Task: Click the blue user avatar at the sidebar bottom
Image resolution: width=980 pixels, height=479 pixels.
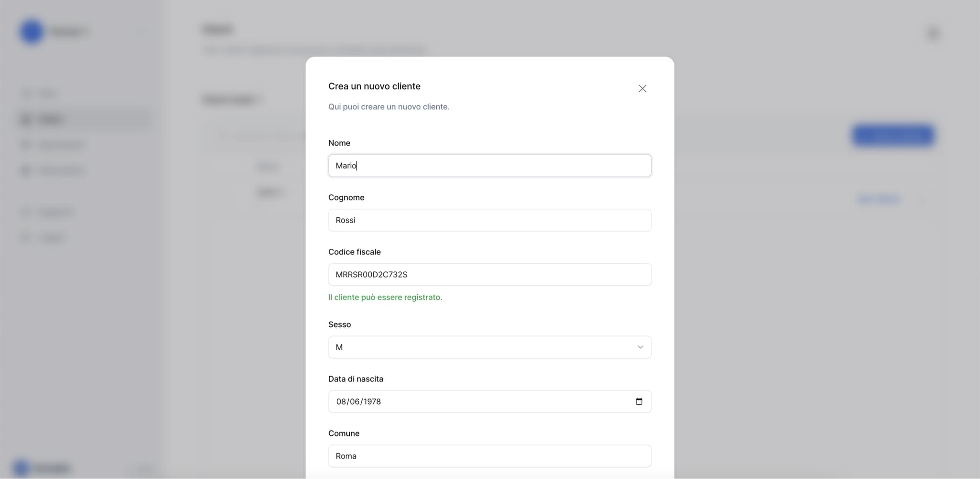Action: click(x=21, y=468)
